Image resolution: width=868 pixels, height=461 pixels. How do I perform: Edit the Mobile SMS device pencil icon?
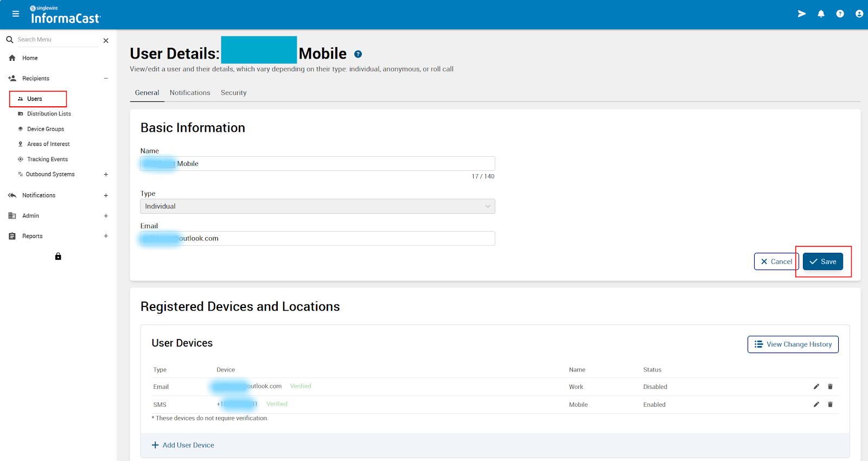pos(816,405)
